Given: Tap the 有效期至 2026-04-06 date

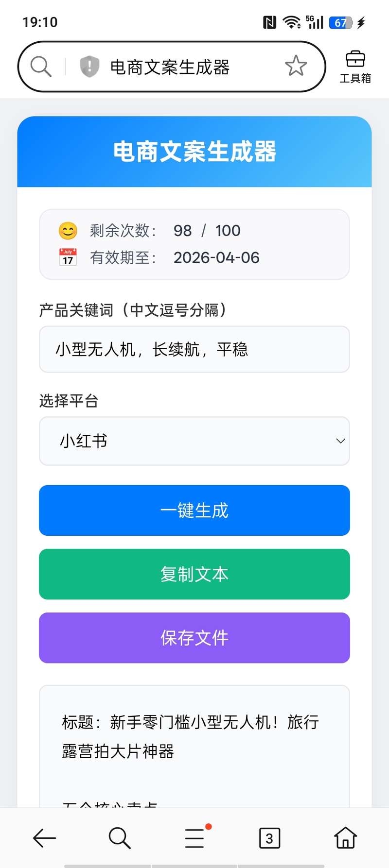Looking at the screenshot, I should (216, 257).
